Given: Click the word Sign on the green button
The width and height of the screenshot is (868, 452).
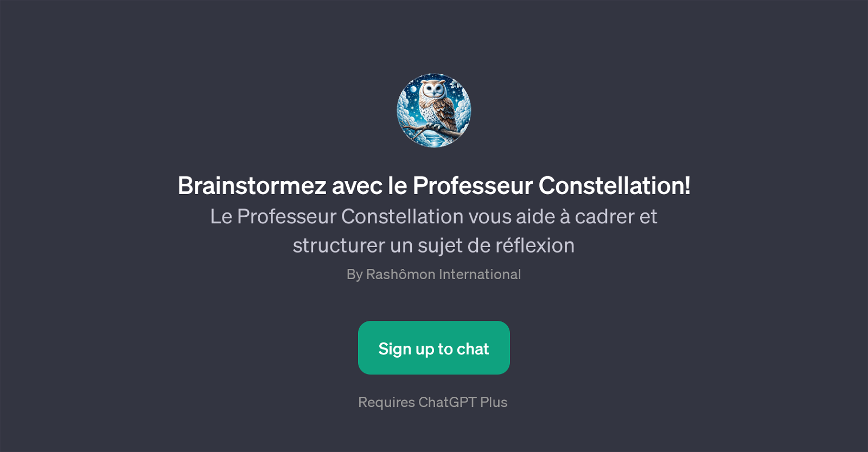Looking at the screenshot, I should 395,349.
